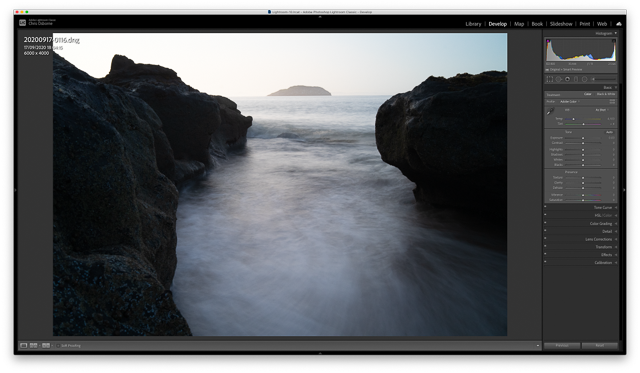The image size is (640, 373).
Task: Click the Lightroom Classic logo icon
Action: click(22, 23)
